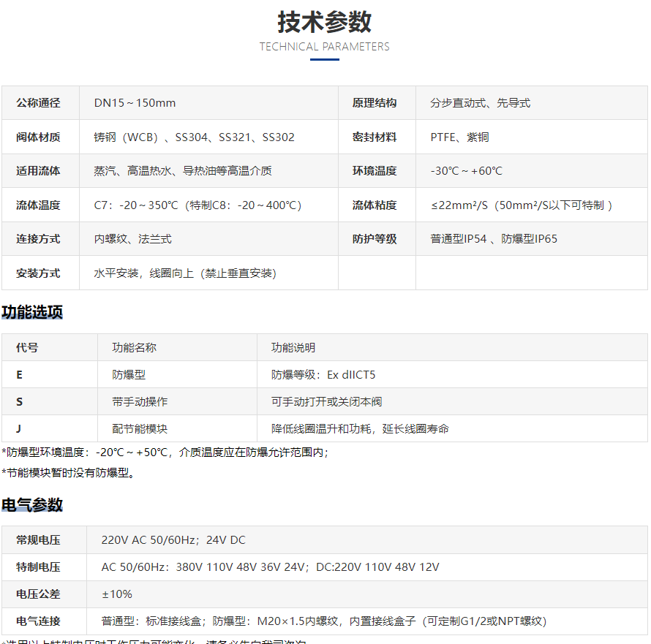Click the 电气参数 section heading
This screenshot has width=651, height=644.
tap(32, 505)
